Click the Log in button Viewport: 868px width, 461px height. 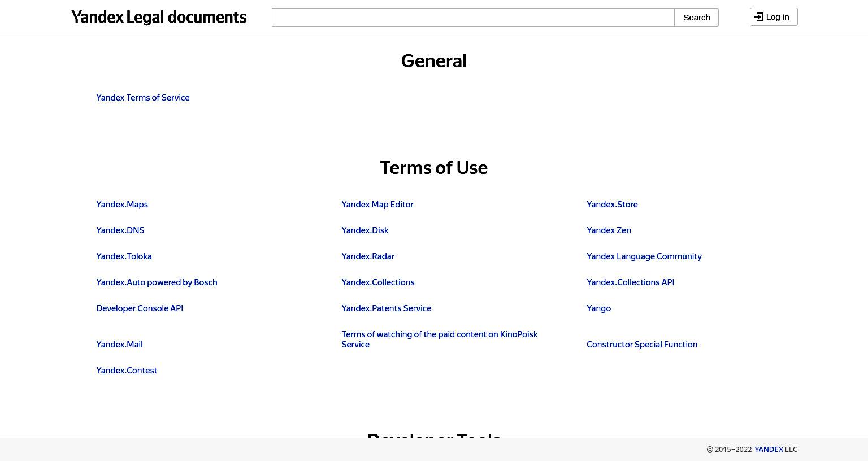tap(774, 17)
